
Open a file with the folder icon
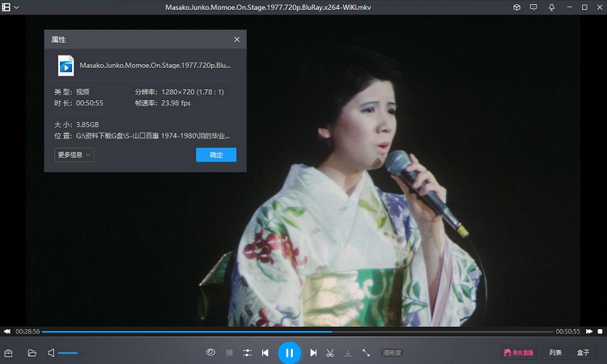(32, 353)
